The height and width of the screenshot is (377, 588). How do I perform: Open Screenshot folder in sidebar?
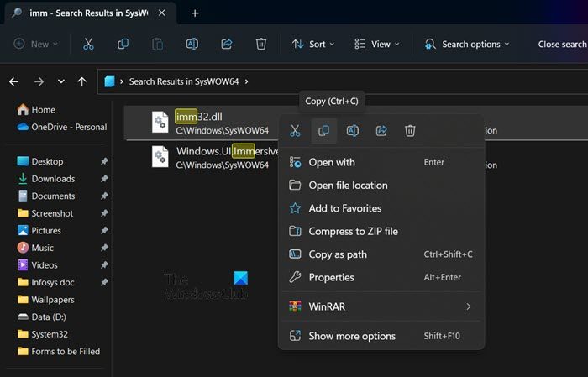coord(45,213)
